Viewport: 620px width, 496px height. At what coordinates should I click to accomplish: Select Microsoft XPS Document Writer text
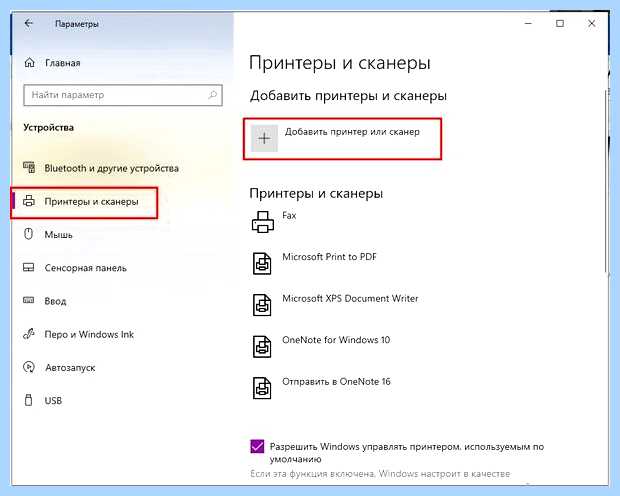pyautogui.click(x=350, y=298)
